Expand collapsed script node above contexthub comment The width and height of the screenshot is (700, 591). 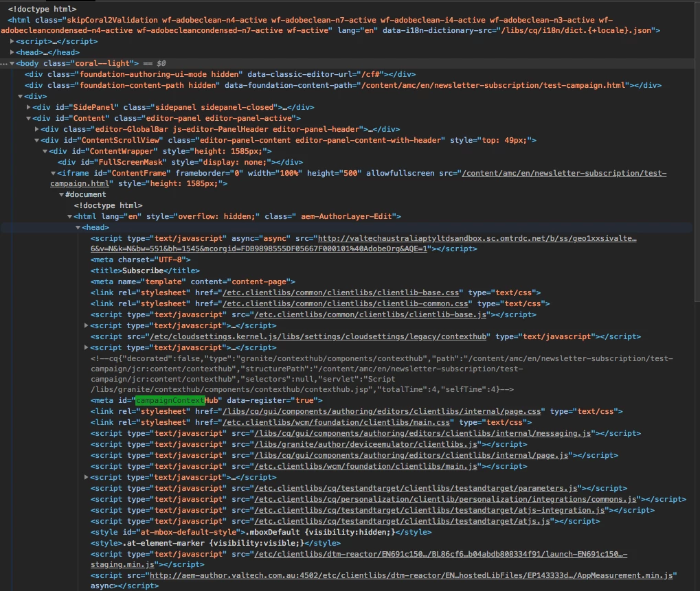(86, 347)
